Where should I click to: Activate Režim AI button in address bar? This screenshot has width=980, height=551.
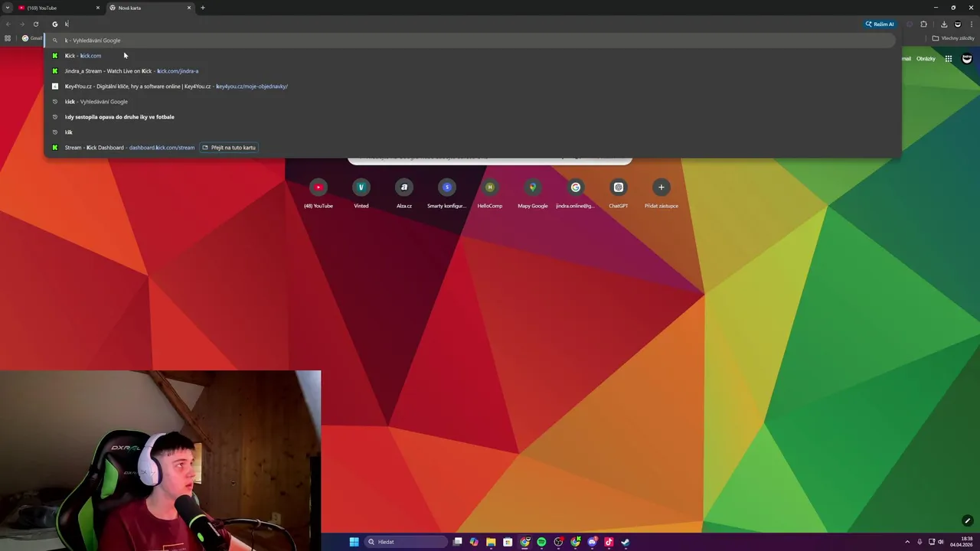(880, 24)
